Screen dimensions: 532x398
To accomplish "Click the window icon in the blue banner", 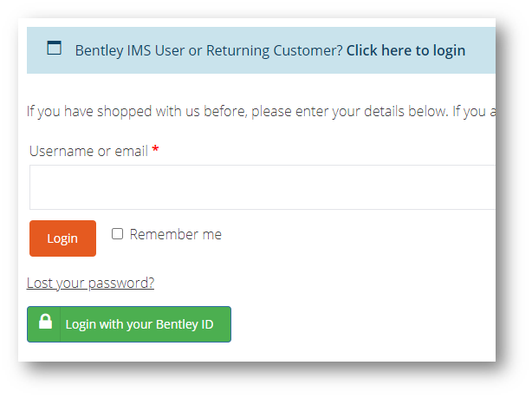I will tap(55, 49).
